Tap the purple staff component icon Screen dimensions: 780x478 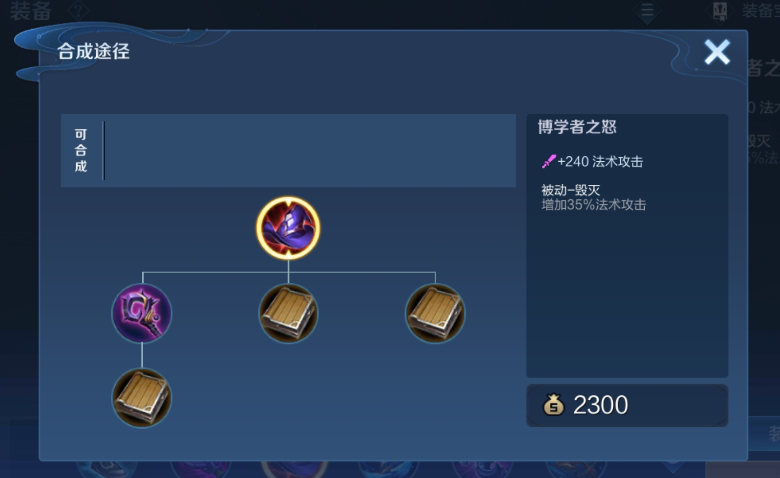pyautogui.click(x=142, y=313)
